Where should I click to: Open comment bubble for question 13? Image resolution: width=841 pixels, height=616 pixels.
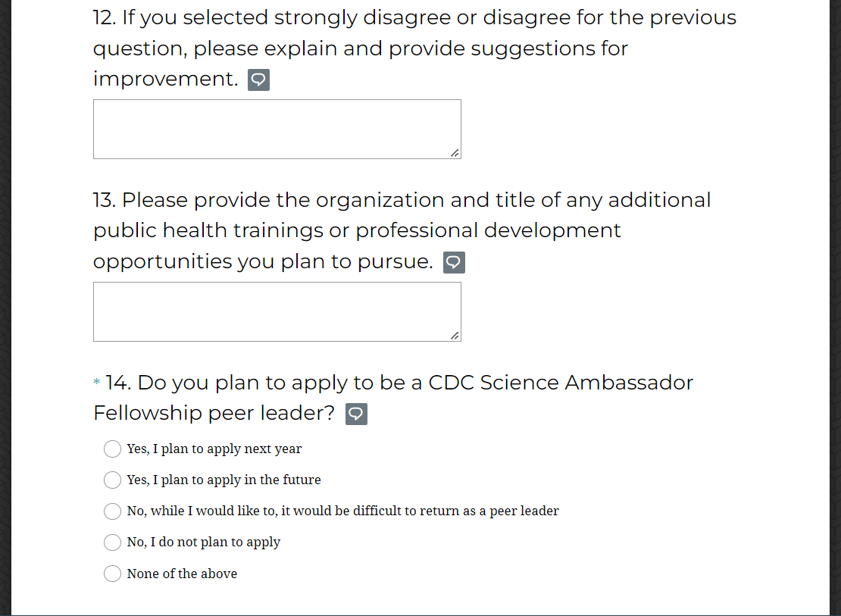[453, 262]
